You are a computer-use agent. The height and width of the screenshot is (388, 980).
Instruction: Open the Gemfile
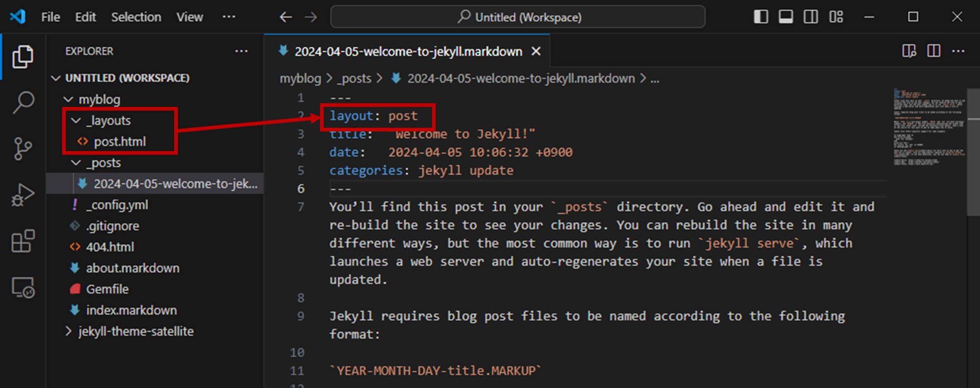pyautogui.click(x=107, y=289)
